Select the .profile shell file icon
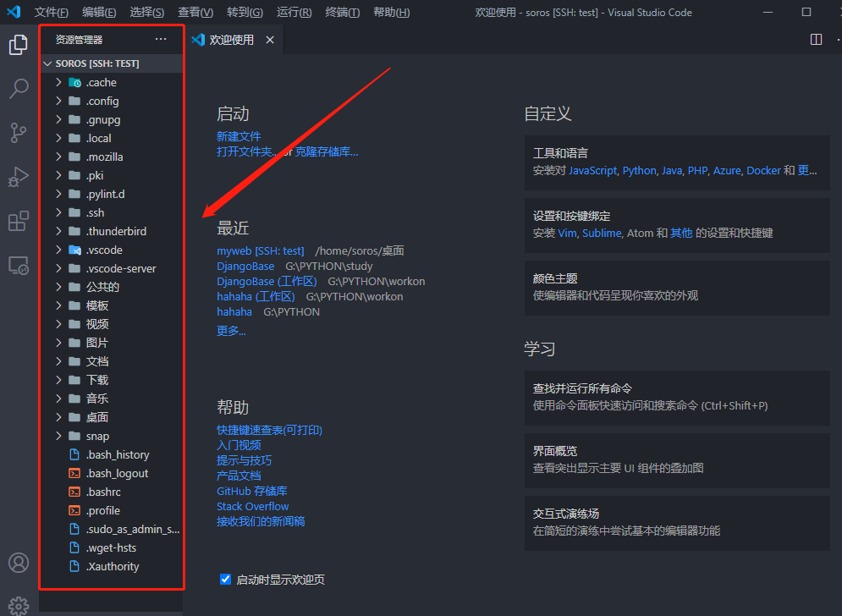Image resolution: width=842 pixels, height=616 pixels. coord(74,511)
